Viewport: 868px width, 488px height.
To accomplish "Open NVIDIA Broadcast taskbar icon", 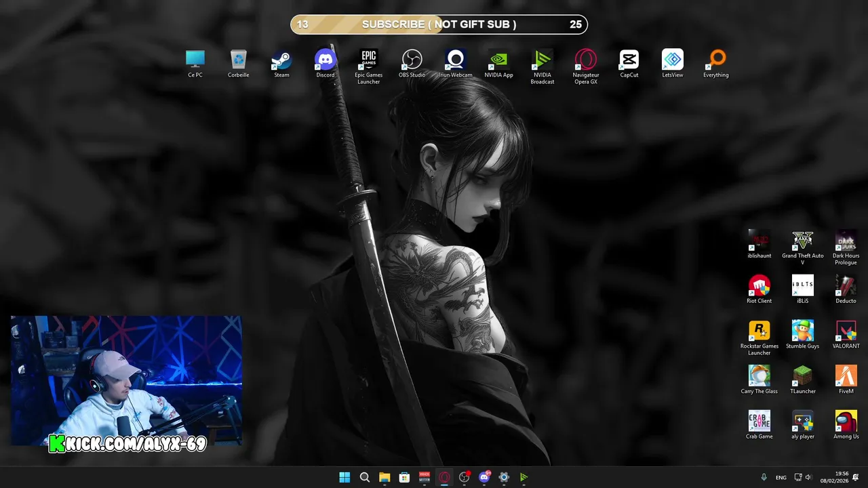I will click(524, 477).
